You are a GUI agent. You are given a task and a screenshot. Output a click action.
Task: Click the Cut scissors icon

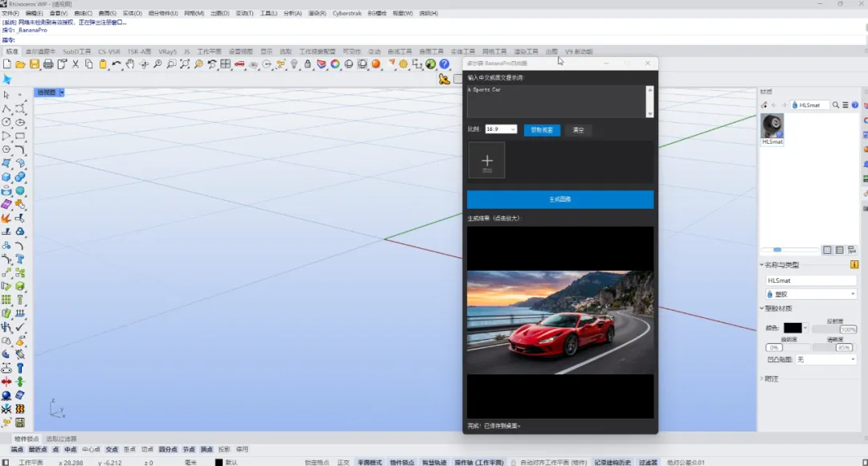76,64
